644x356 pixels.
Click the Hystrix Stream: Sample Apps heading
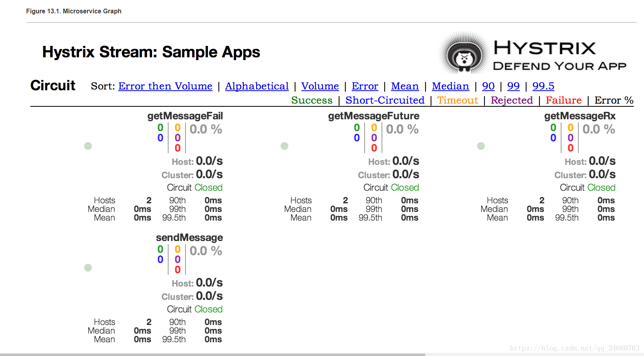(x=151, y=52)
